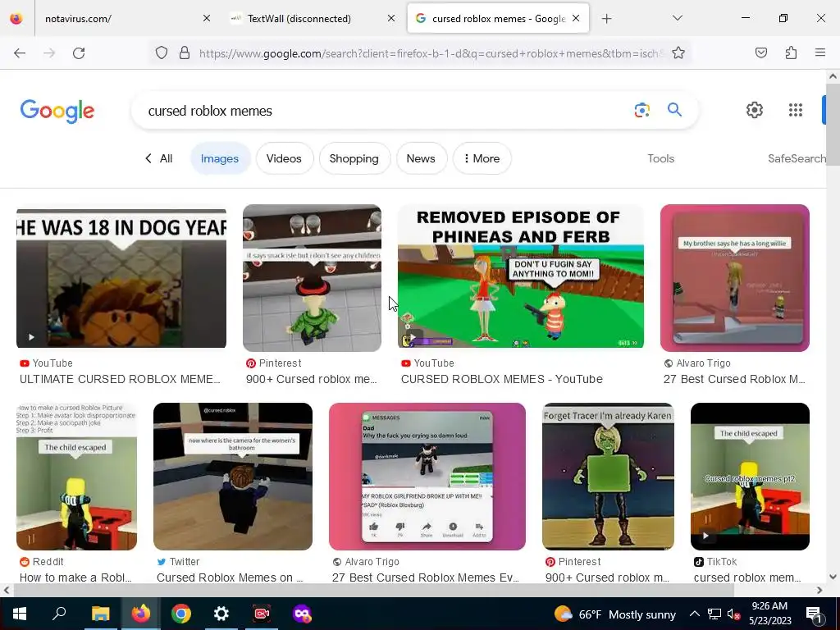Image resolution: width=840 pixels, height=630 pixels.
Task: Click the magnifying glass search button
Action: pos(674,110)
